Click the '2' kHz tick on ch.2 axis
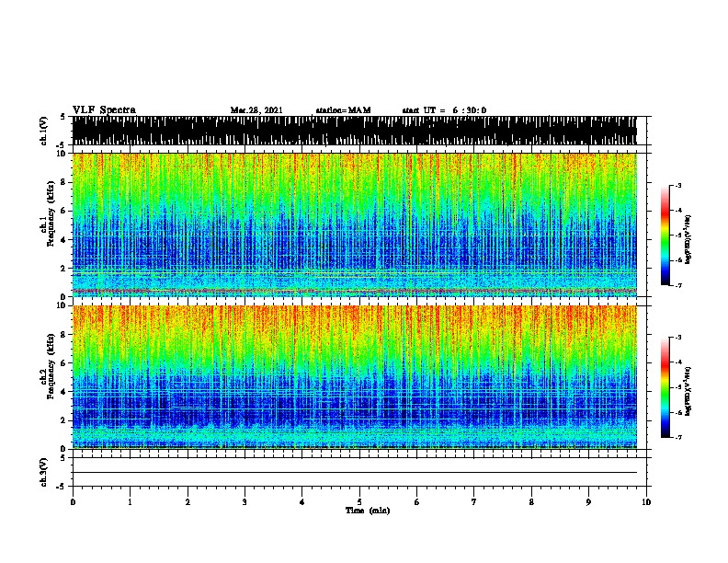Image resolution: width=728 pixels, height=563 pixels. tap(64, 420)
